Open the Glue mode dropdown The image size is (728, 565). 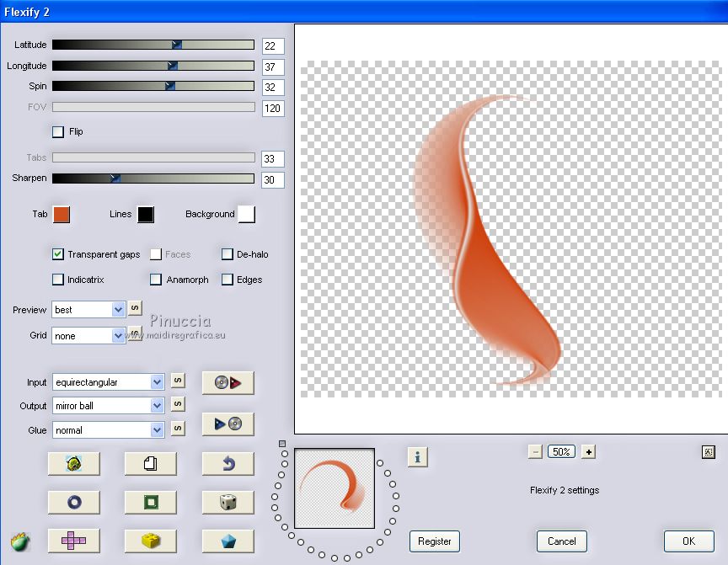click(x=108, y=430)
